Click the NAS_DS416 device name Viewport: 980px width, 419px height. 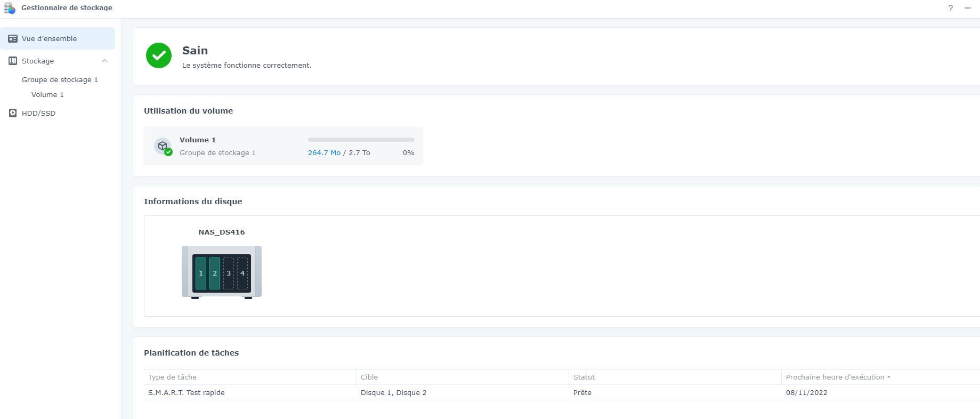(x=222, y=232)
